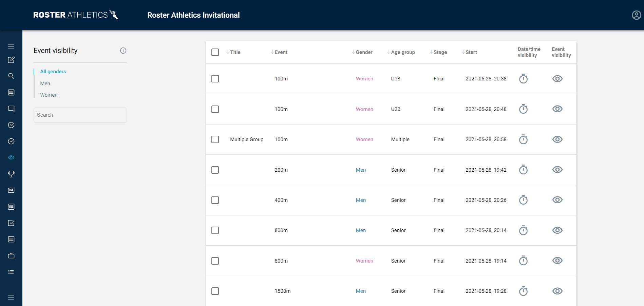Open the chat/messages sidebar icon
Viewport: 644px width, 306px height.
pos(11,109)
